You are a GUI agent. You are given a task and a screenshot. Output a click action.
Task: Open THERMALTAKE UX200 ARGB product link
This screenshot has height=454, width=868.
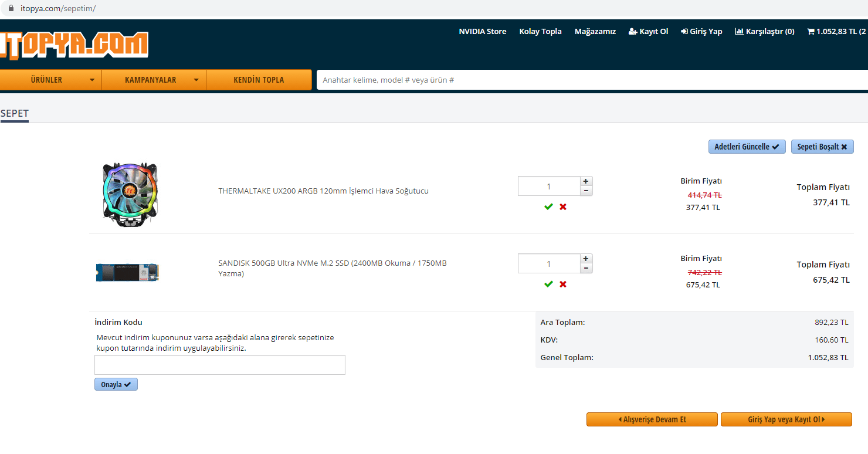[x=323, y=191]
